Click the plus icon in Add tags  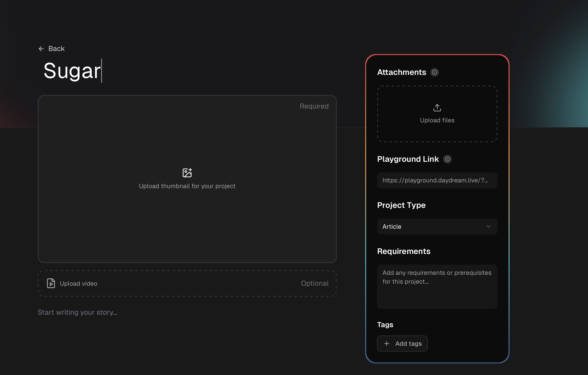(x=386, y=344)
